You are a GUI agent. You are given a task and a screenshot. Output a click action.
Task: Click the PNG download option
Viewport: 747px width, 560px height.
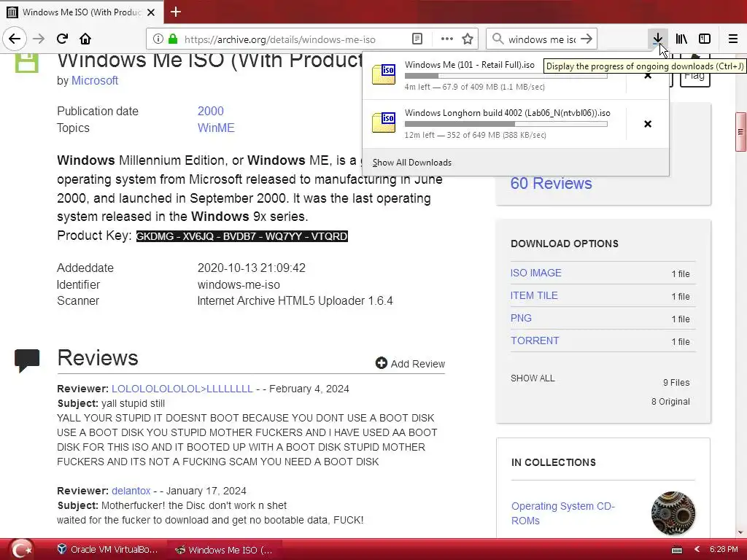pos(521,318)
